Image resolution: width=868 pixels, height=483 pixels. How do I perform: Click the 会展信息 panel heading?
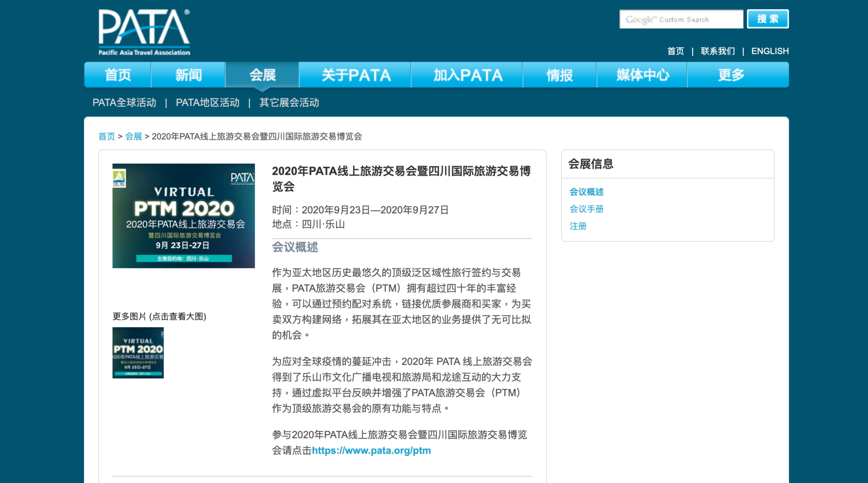(x=591, y=164)
